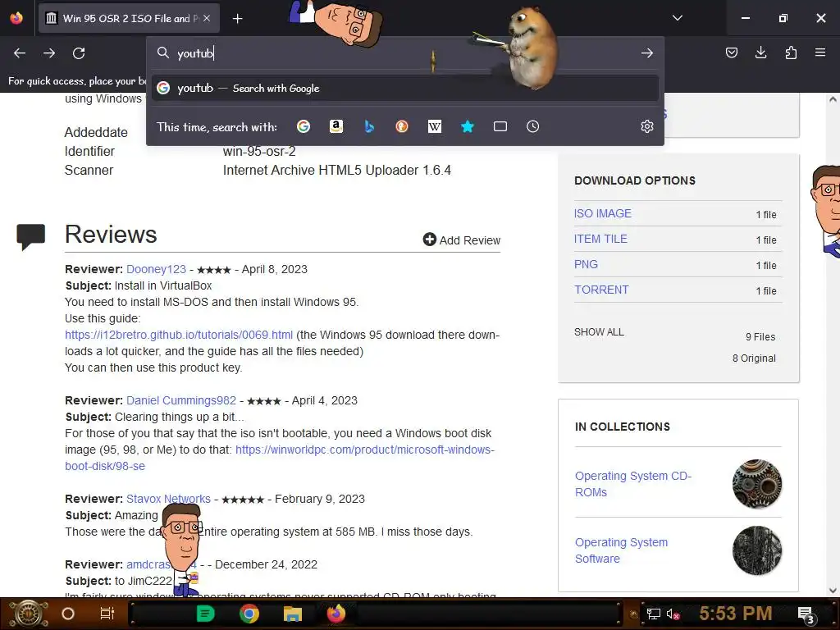Screen dimensions: 840x630
Task: Open Task View on taskbar
Action: click(107, 614)
